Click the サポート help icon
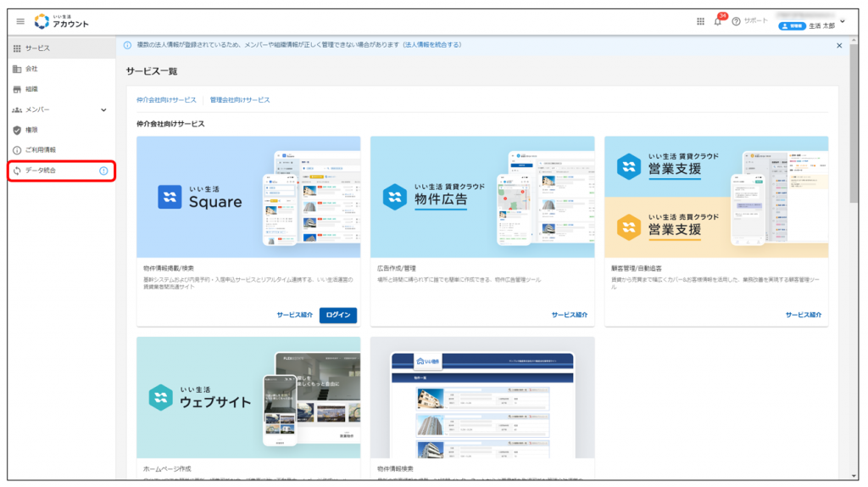 coord(736,21)
